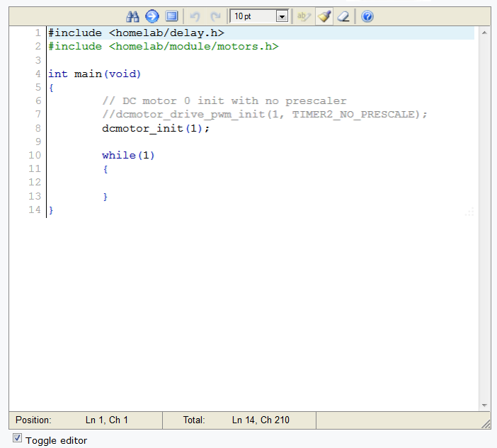
Task: Click the int main(void) line
Action: tap(94, 74)
